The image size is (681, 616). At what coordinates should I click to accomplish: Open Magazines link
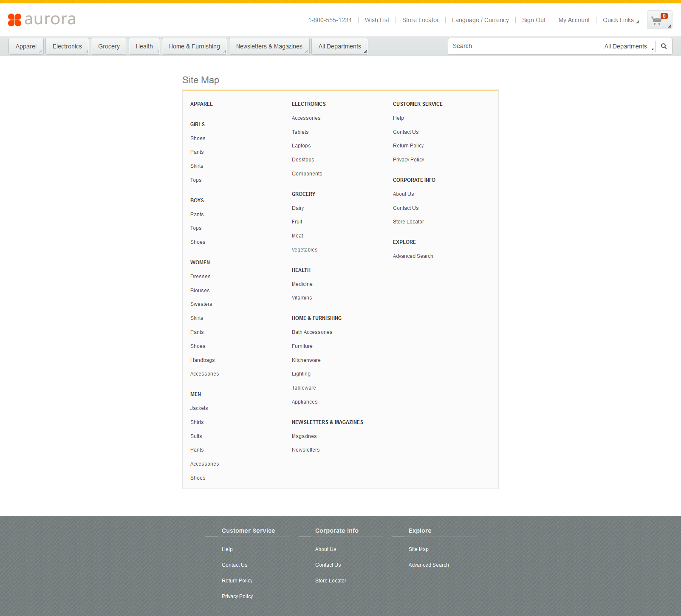(x=304, y=436)
